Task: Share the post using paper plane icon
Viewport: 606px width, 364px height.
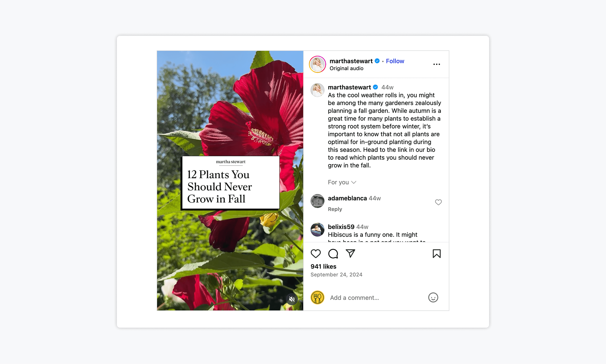Action: click(350, 253)
